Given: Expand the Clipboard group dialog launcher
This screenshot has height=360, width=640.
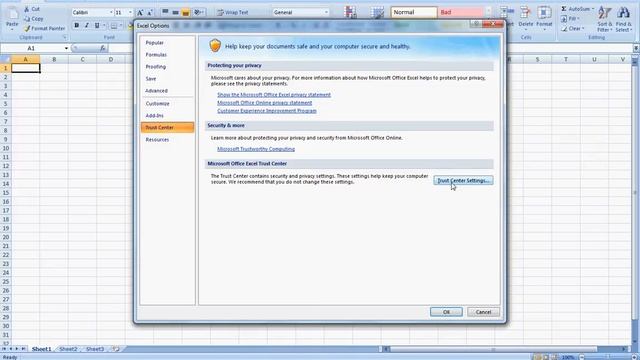Looking at the screenshot, I should coord(64,37).
